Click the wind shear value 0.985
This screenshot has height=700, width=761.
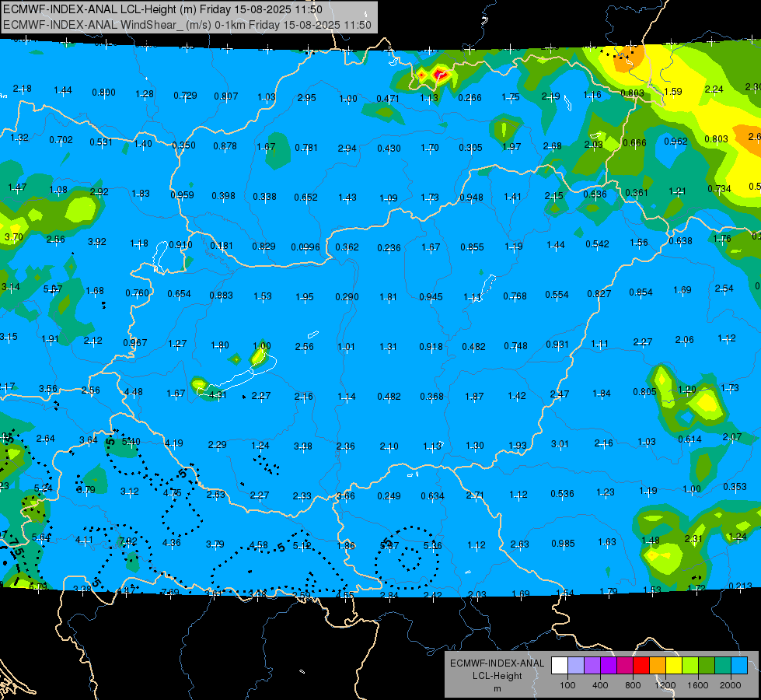[x=563, y=543]
